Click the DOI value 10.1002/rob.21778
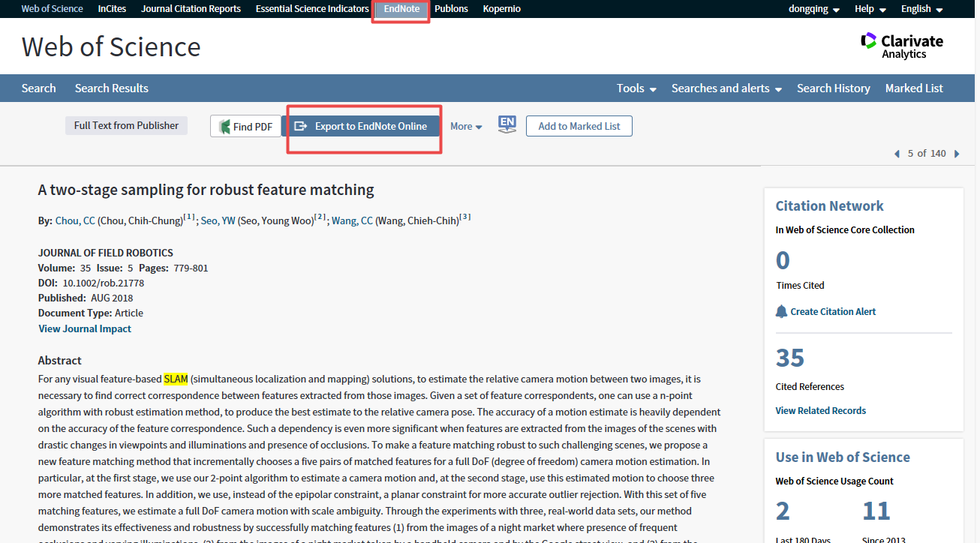This screenshot has height=543, width=980. (103, 283)
